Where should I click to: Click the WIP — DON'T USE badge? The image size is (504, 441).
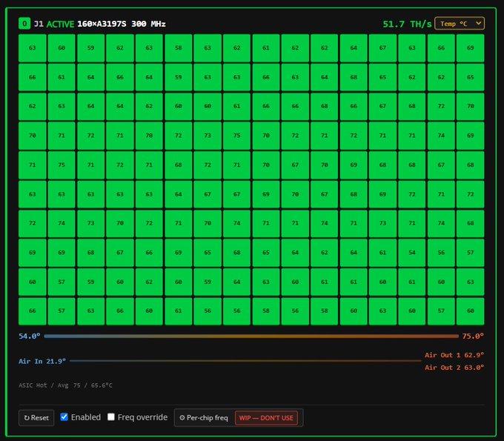click(266, 418)
